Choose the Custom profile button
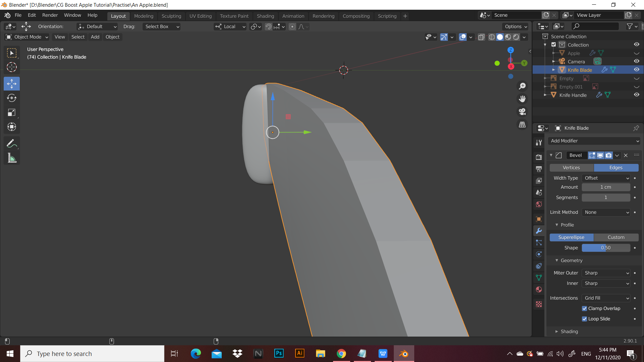The width and height of the screenshot is (644, 362). 616,237
